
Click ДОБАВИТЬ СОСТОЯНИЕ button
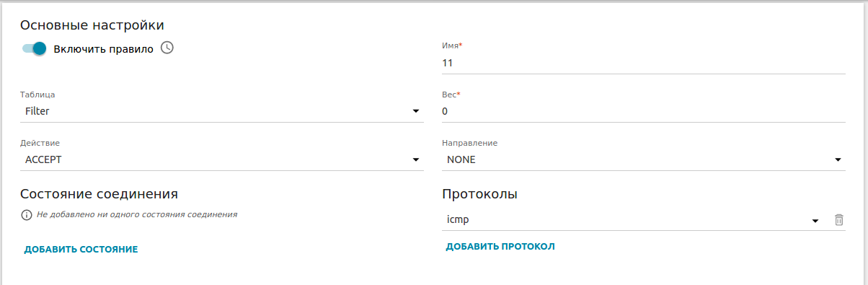click(x=81, y=249)
